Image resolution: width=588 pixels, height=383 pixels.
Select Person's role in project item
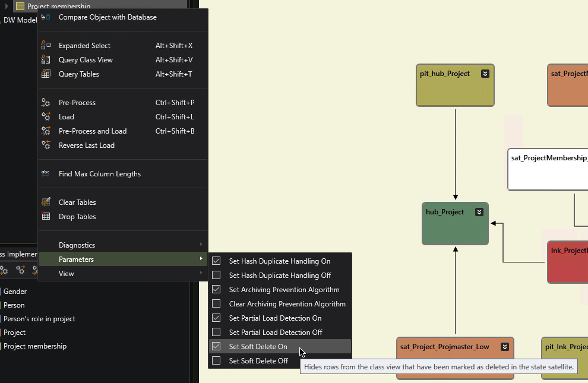click(39, 319)
